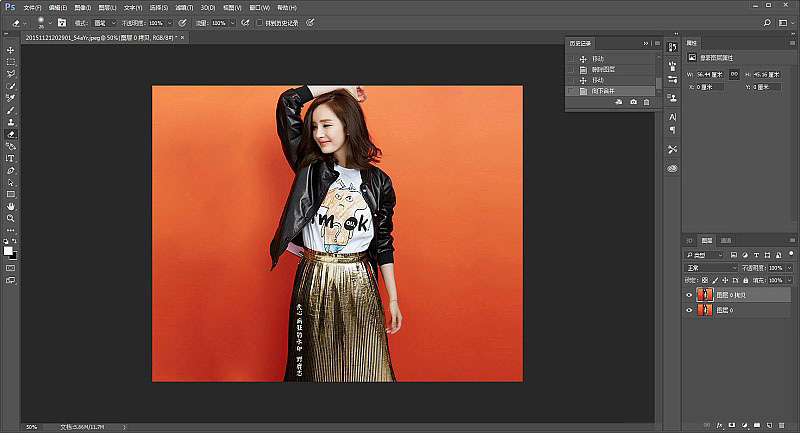
Task: Click the link width and height icon
Action: tap(733, 74)
